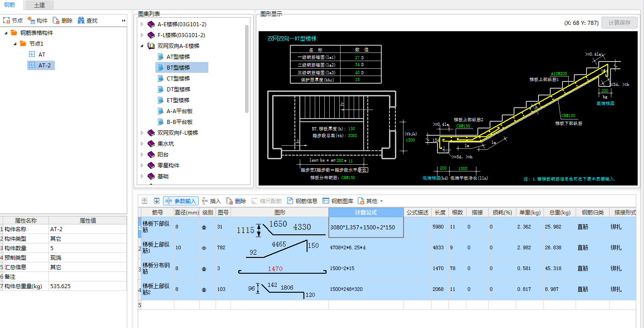The image size is (644, 328).
Task: Switch to the 钢筋 tab
Action: pyautogui.click(x=10, y=5)
